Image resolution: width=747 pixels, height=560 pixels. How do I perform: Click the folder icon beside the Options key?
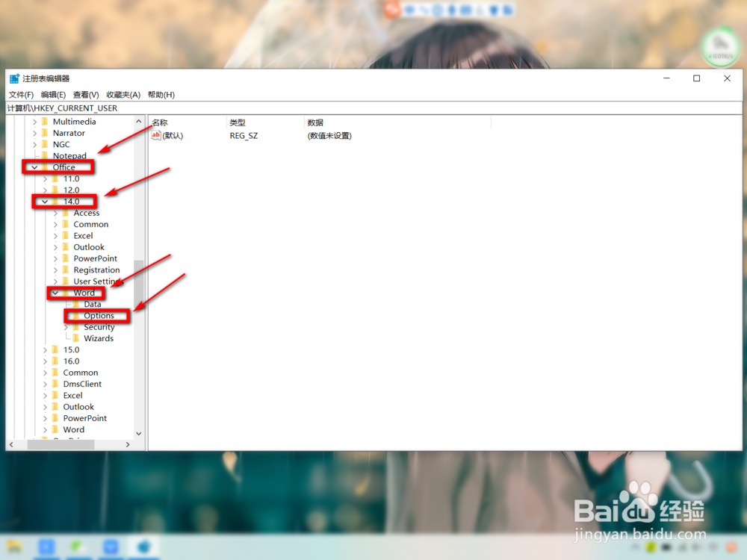click(75, 315)
